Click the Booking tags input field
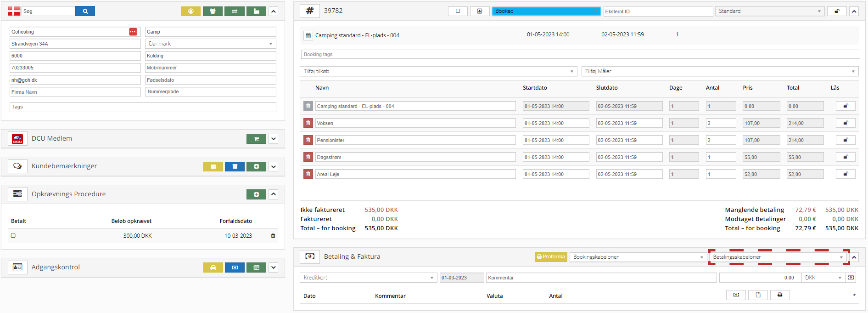The image size is (868, 313). point(580,54)
